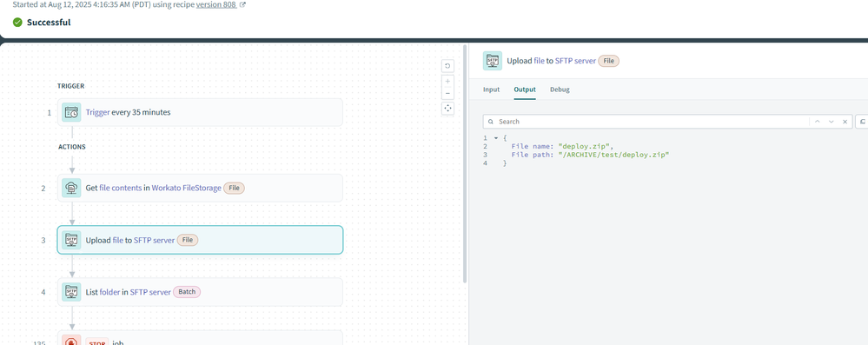Click the Workato FileStorage cloud icon on step 2

(71, 189)
